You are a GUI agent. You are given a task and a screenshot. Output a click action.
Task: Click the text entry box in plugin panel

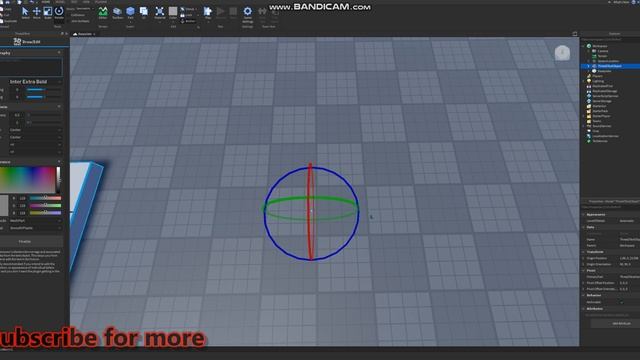point(31,67)
